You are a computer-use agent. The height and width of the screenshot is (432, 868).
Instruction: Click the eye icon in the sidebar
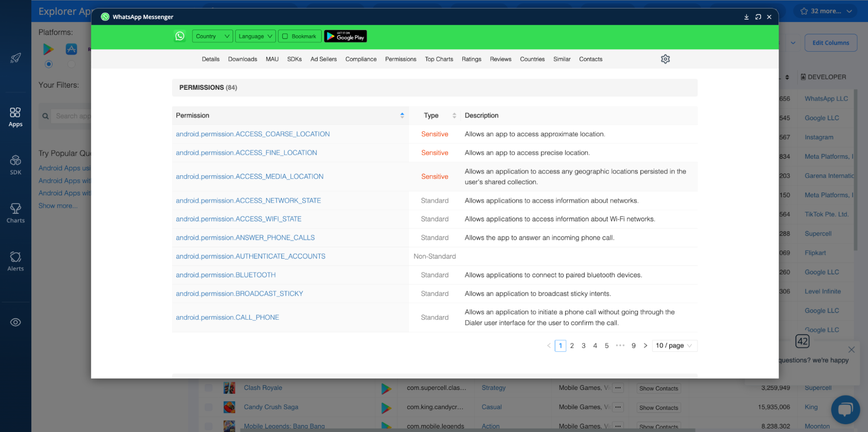16,322
